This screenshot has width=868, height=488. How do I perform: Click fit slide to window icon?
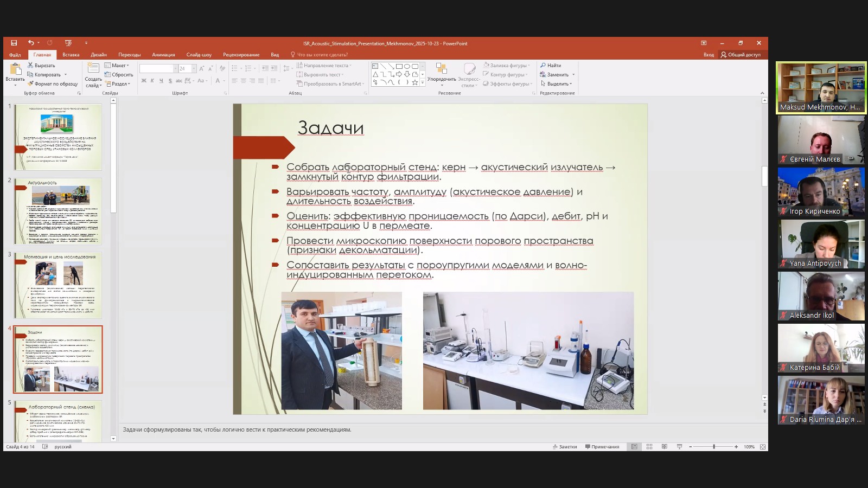763,447
